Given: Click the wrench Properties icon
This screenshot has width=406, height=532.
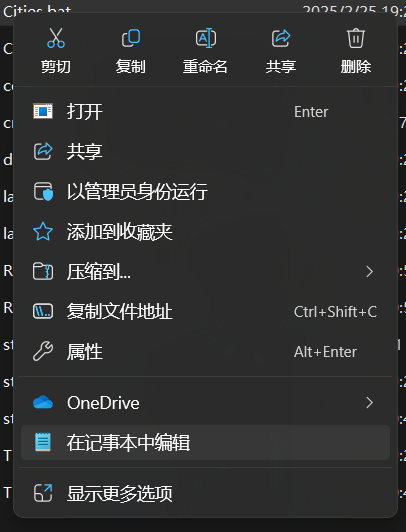Looking at the screenshot, I should [x=43, y=352].
